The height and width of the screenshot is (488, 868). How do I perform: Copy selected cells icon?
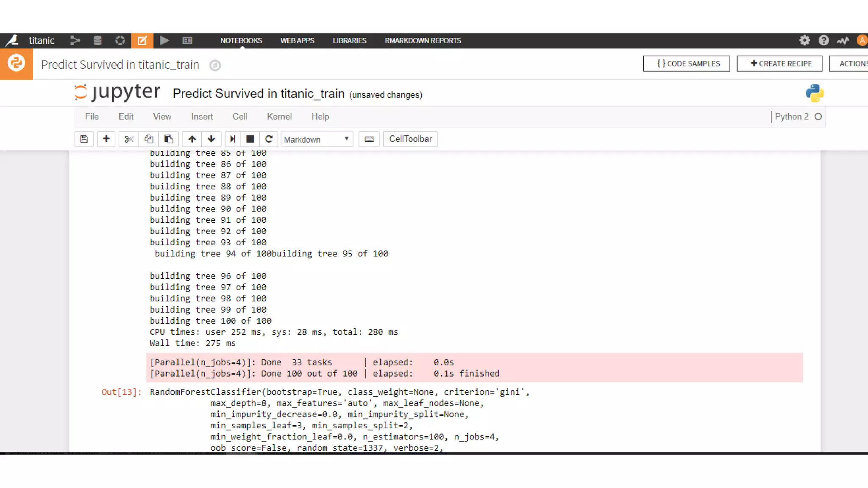(x=149, y=139)
